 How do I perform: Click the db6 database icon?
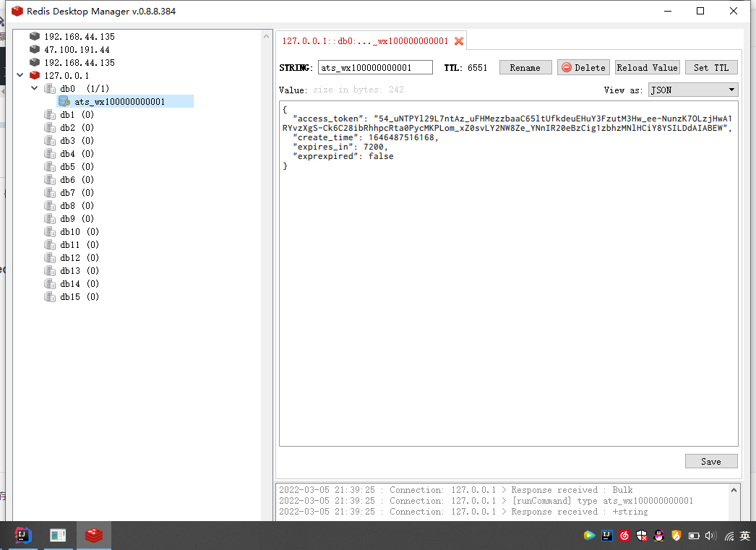(50, 179)
